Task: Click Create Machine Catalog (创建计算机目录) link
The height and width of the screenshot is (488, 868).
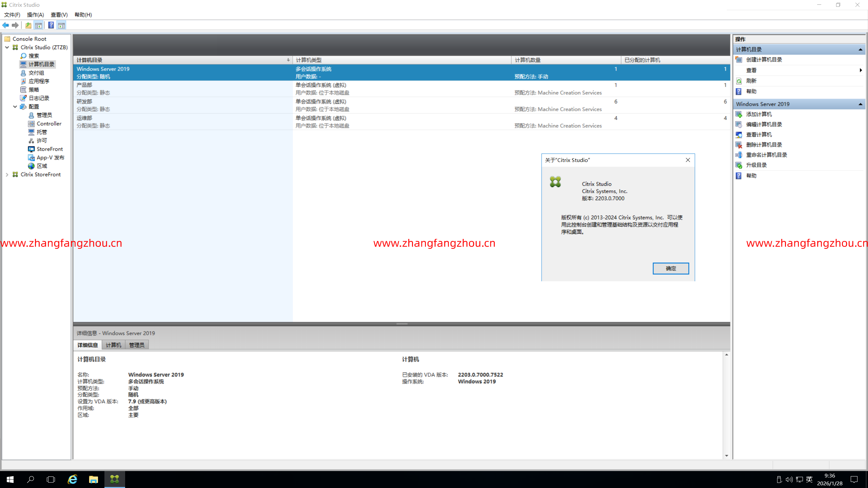Action: (x=764, y=60)
